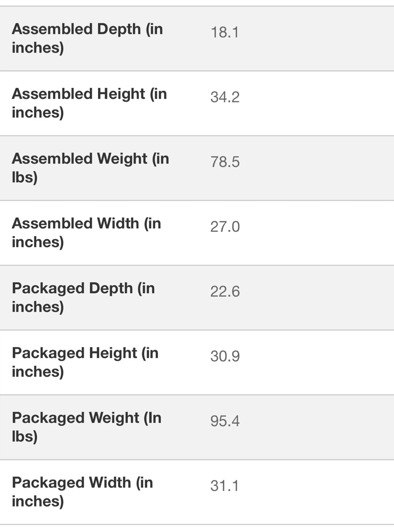Select the 30.9 packaged height value
394x532 pixels.
pos(225,357)
